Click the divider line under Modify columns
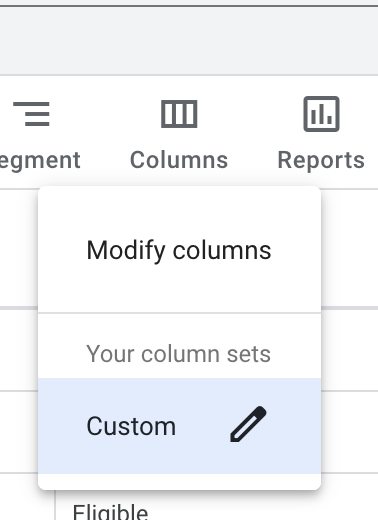The width and height of the screenshot is (378, 520). [x=179, y=313]
